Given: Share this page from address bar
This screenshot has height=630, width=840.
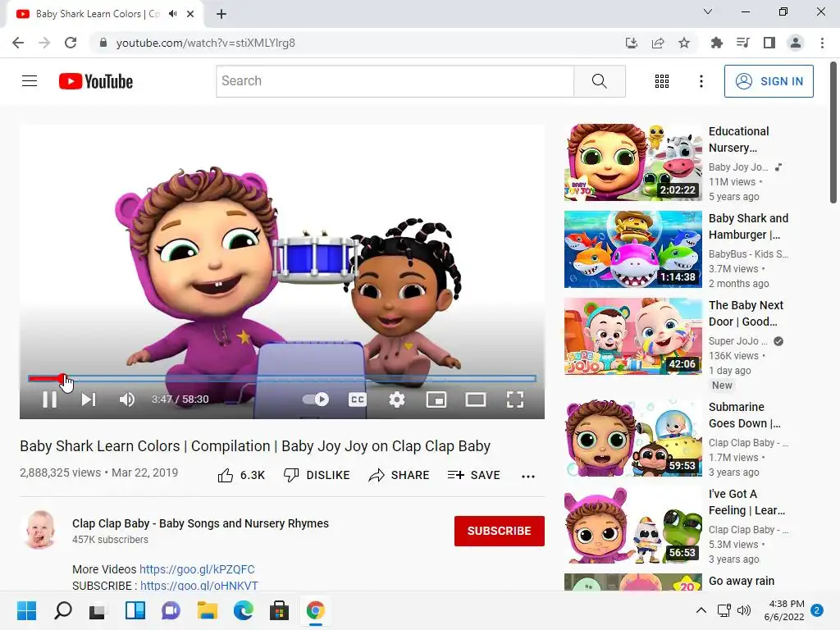Looking at the screenshot, I should coord(658,43).
